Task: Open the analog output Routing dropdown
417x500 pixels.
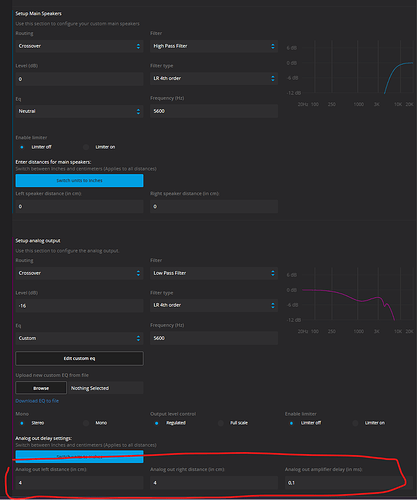Action: 79,273
